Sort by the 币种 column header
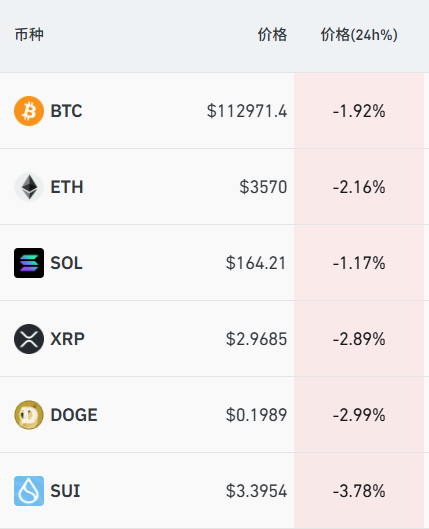The width and height of the screenshot is (429, 529). (29, 35)
